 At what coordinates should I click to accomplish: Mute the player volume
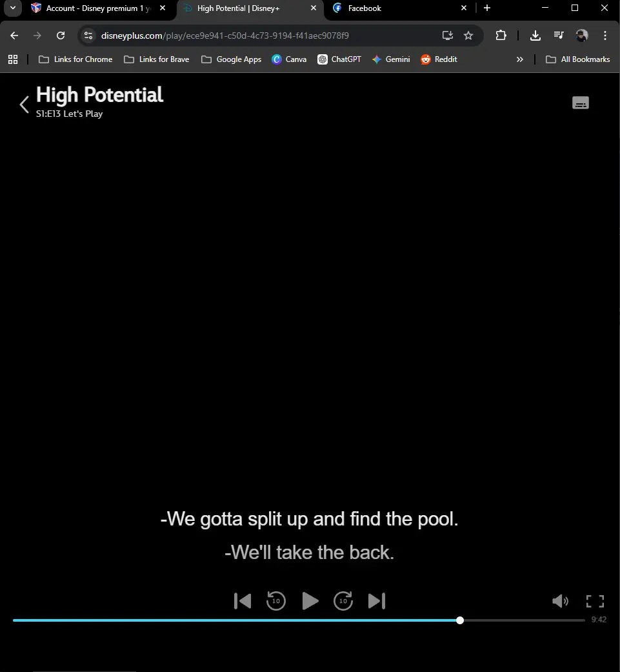coord(560,601)
